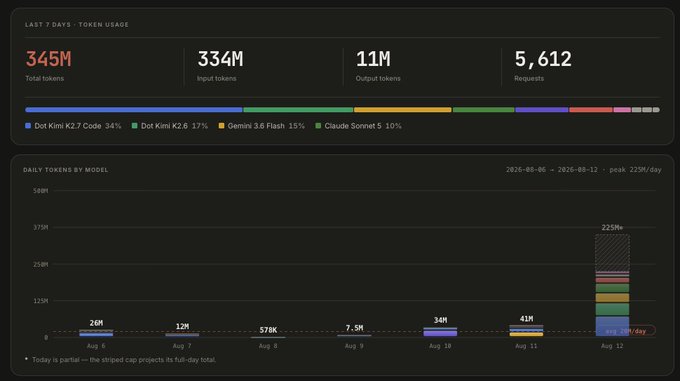
Task: Click the 5,612 requests figure
Action: pyautogui.click(x=543, y=59)
